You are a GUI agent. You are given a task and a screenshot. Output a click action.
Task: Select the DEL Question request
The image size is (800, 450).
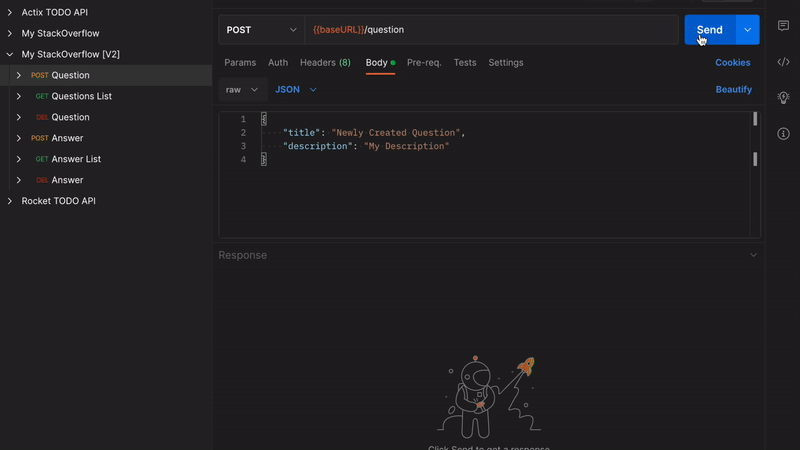pyautogui.click(x=106, y=117)
